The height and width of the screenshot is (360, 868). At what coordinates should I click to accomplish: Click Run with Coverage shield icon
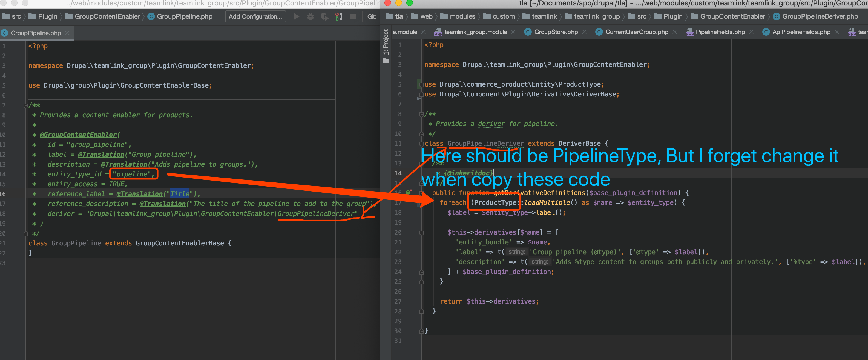[x=324, y=16]
